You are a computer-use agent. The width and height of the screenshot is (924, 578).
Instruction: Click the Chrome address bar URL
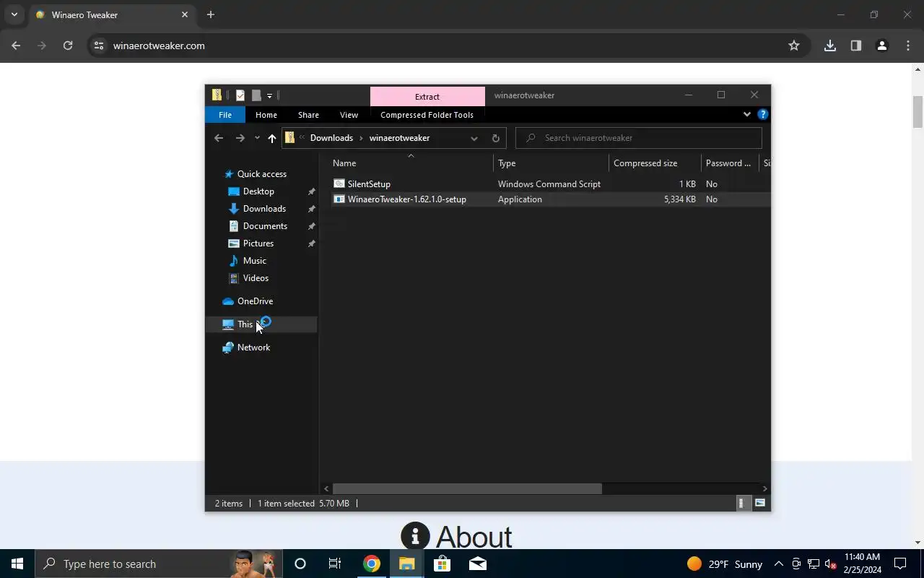click(159, 46)
